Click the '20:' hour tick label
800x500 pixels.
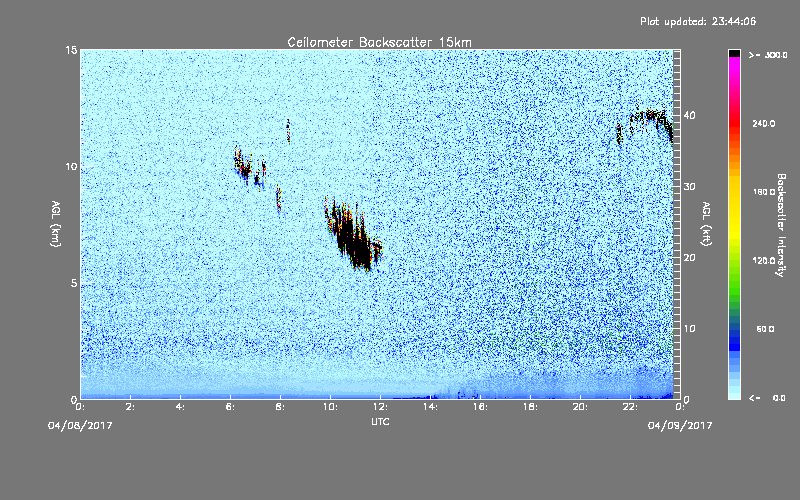pyautogui.click(x=580, y=407)
